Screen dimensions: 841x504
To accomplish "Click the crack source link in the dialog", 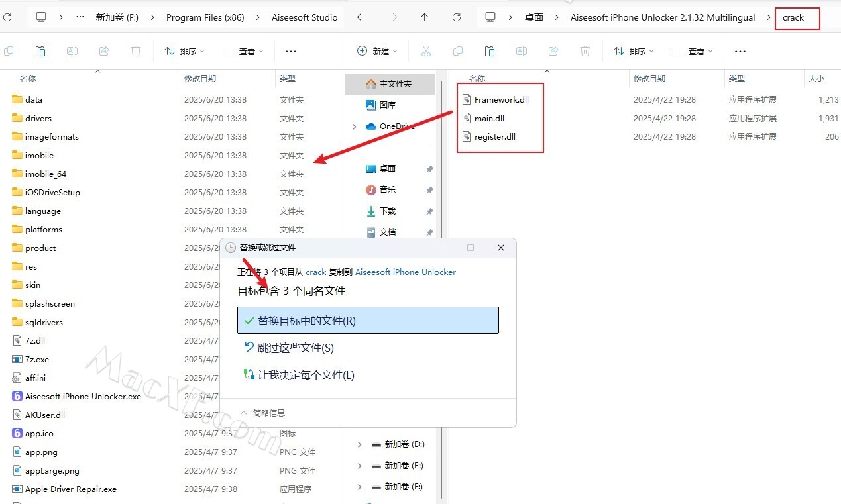I will point(315,272).
